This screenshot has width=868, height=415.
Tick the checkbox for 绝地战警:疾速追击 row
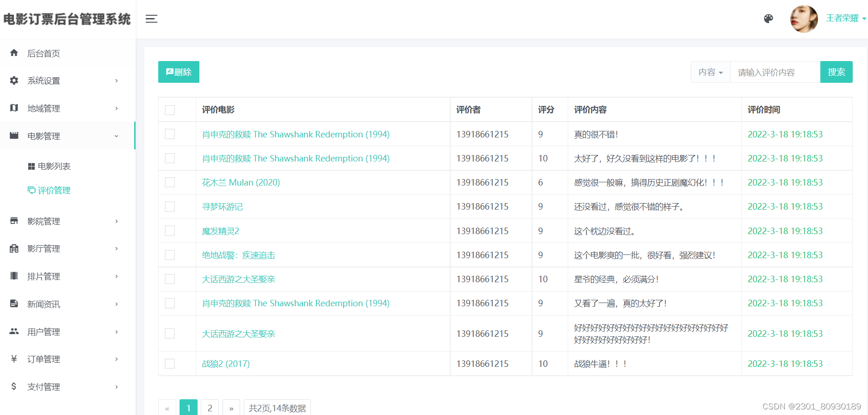click(x=170, y=255)
